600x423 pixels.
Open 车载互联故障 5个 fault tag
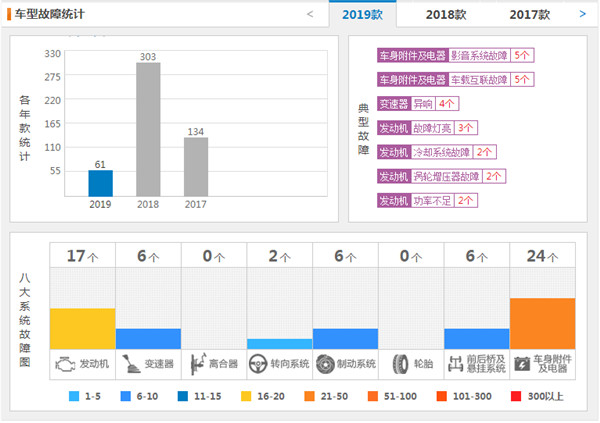point(455,80)
